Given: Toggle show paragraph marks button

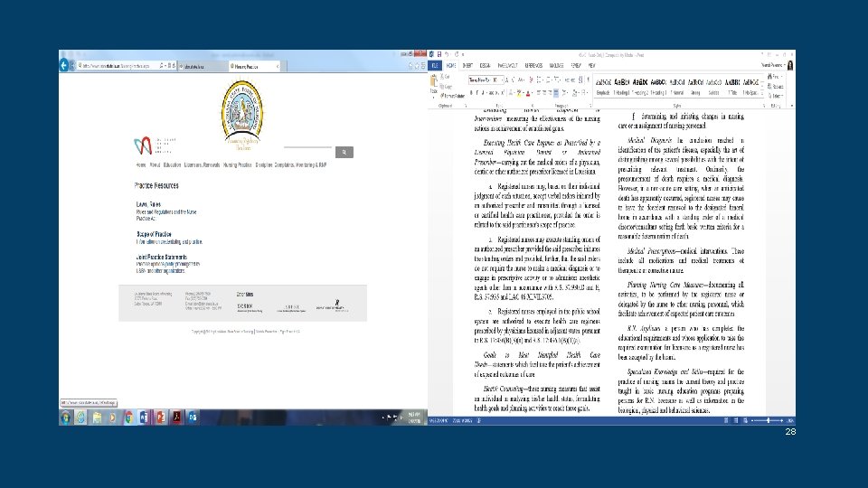Looking at the screenshot, I should 588,80.
